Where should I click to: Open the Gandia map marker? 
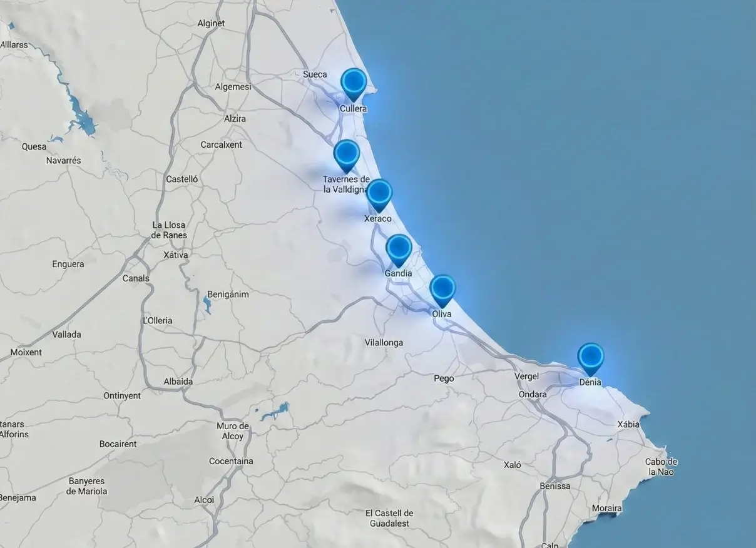pos(399,249)
